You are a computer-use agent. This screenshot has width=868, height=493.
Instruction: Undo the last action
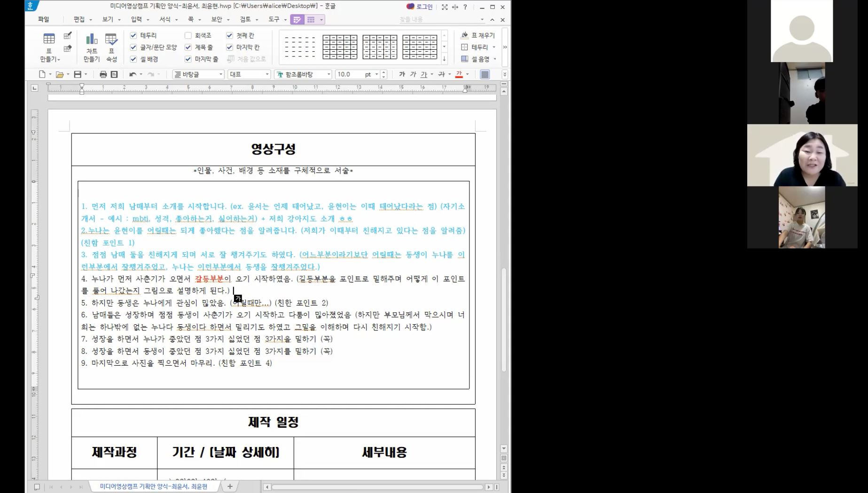pyautogui.click(x=133, y=74)
